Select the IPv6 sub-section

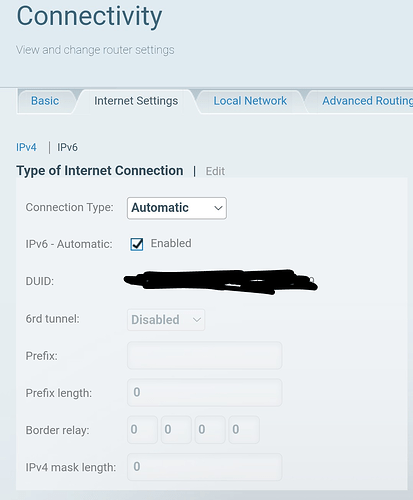pyautogui.click(x=67, y=147)
